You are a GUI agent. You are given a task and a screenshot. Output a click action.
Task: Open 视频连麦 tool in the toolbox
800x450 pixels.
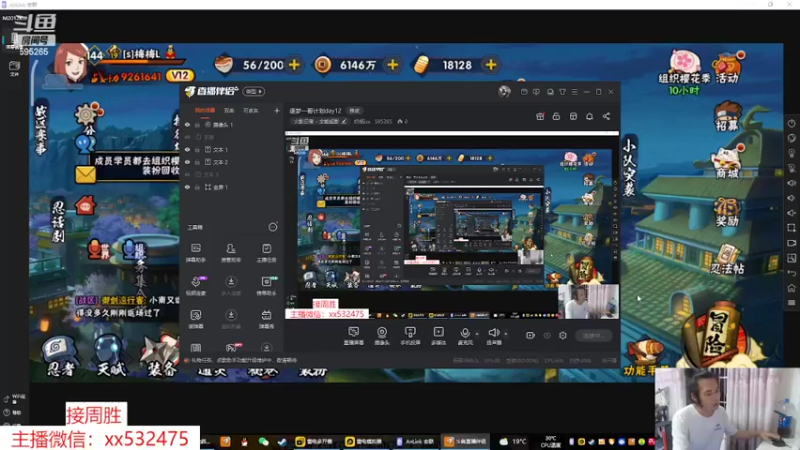tap(196, 285)
